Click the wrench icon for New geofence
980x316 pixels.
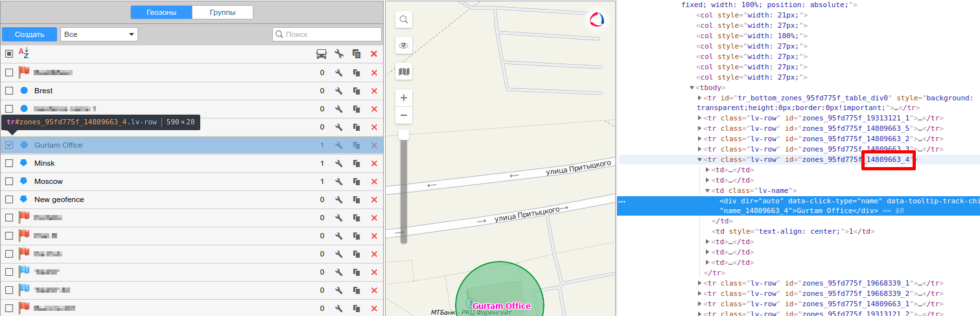(338, 199)
